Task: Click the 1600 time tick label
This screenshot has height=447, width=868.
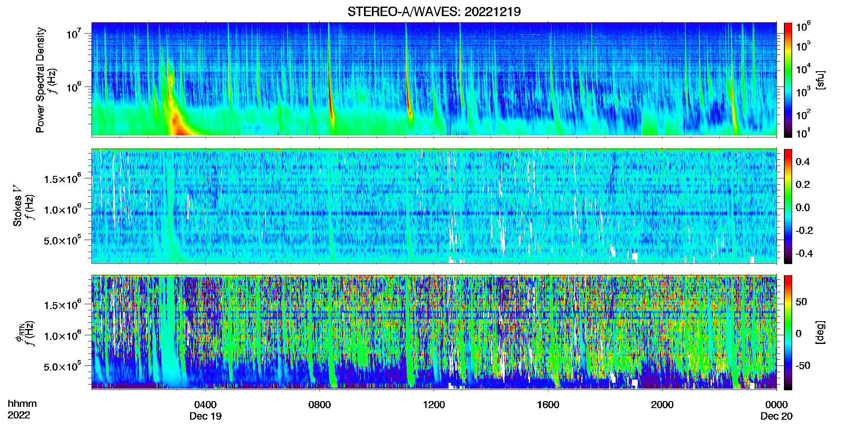Action: 548,404
